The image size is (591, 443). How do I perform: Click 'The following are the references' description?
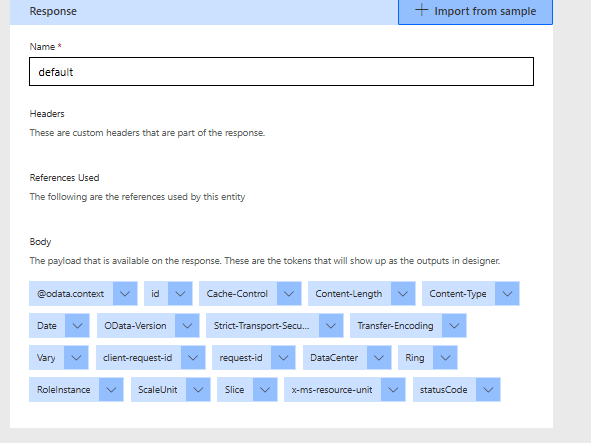click(137, 197)
